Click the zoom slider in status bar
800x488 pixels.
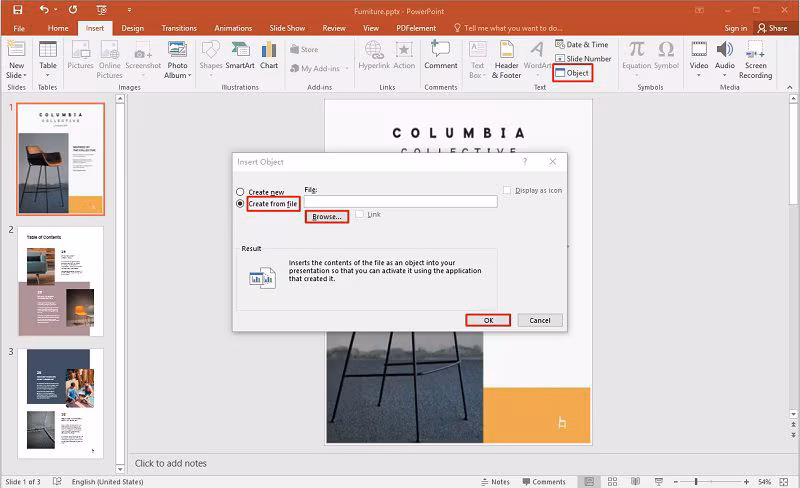(695, 481)
